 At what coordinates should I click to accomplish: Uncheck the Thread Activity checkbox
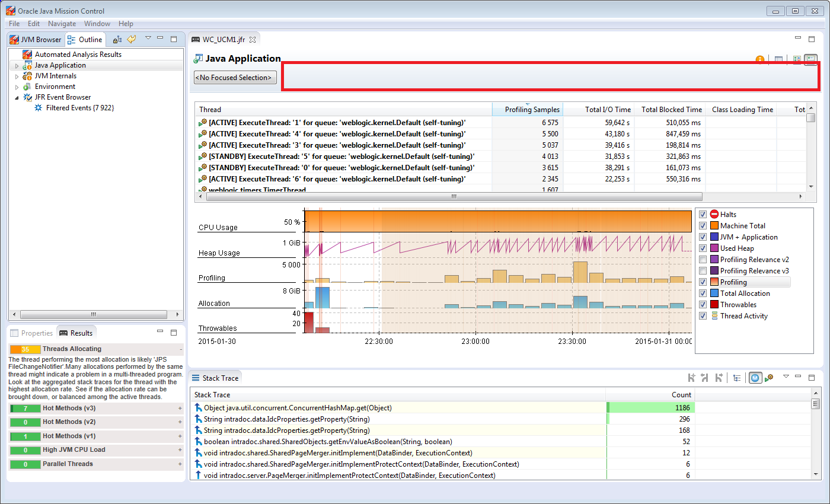[x=703, y=316]
